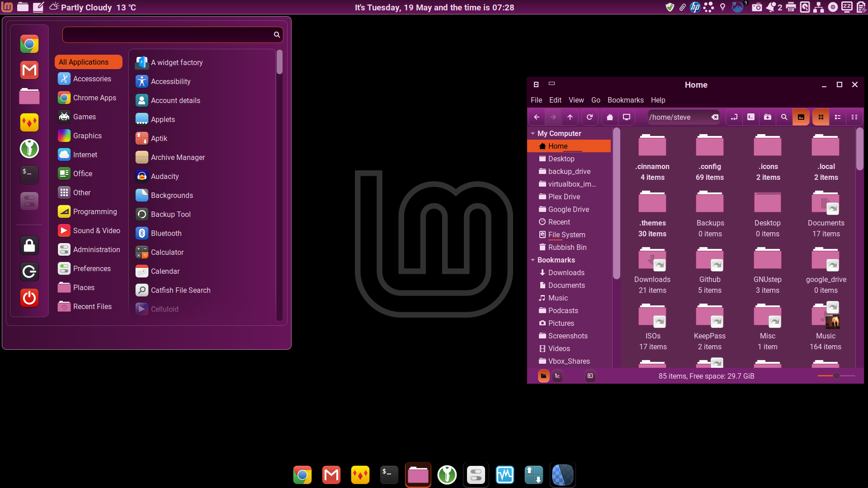The height and width of the screenshot is (488, 868).
Task: Open Mint menu button in panel
Action: (8, 7)
